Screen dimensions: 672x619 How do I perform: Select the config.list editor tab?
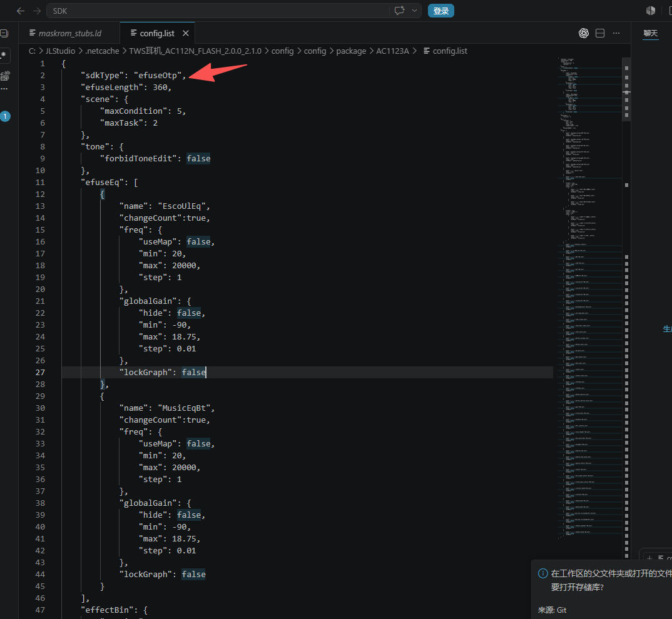[x=157, y=33]
